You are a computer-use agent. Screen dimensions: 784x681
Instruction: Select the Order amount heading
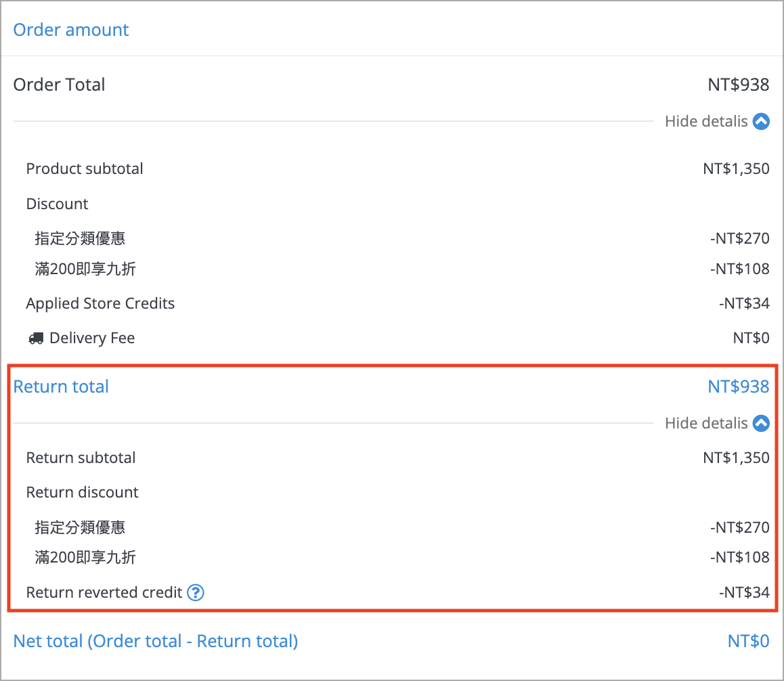tap(71, 30)
